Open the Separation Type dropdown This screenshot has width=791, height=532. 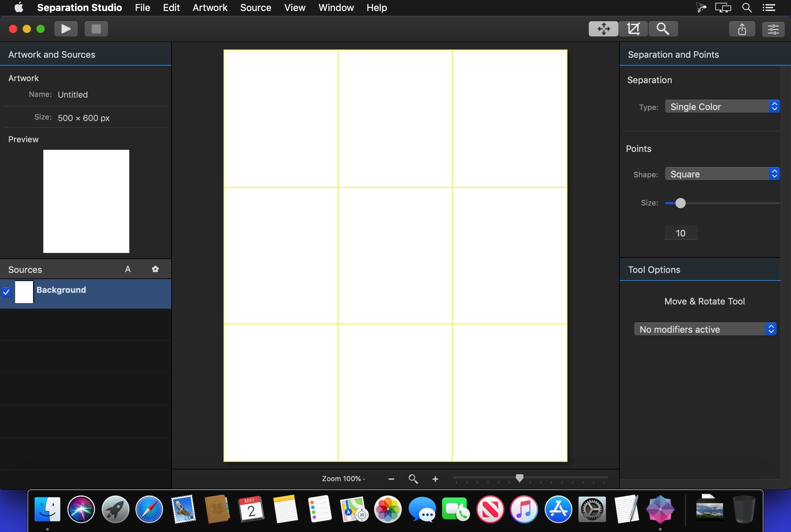pos(722,107)
